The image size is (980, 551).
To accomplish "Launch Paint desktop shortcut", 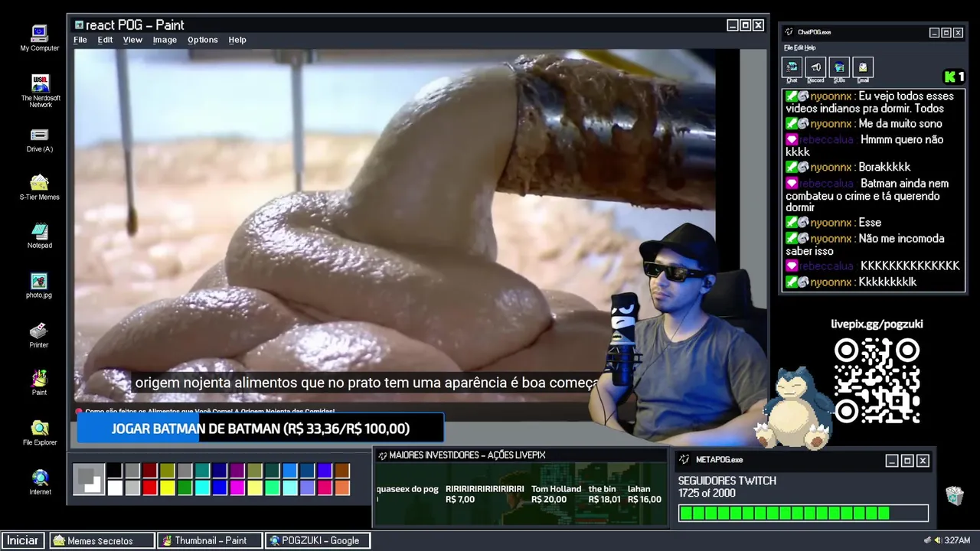I will (39, 383).
